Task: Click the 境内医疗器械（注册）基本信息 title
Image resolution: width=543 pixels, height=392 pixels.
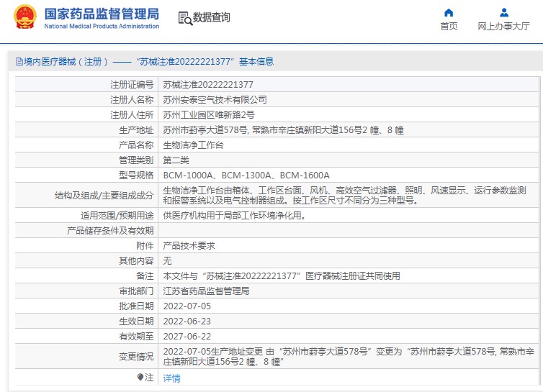Action: [145, 62]
